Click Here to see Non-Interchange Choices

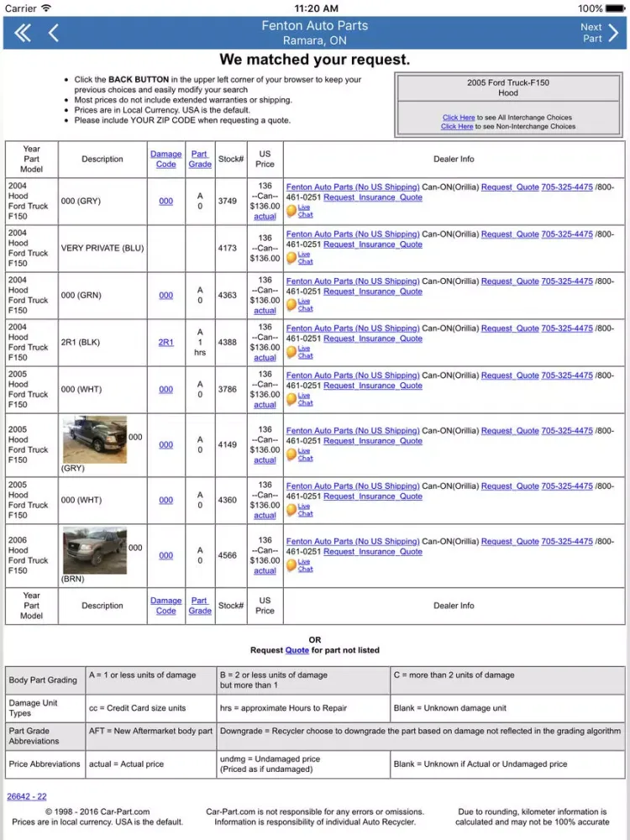(x=457, y=127)
